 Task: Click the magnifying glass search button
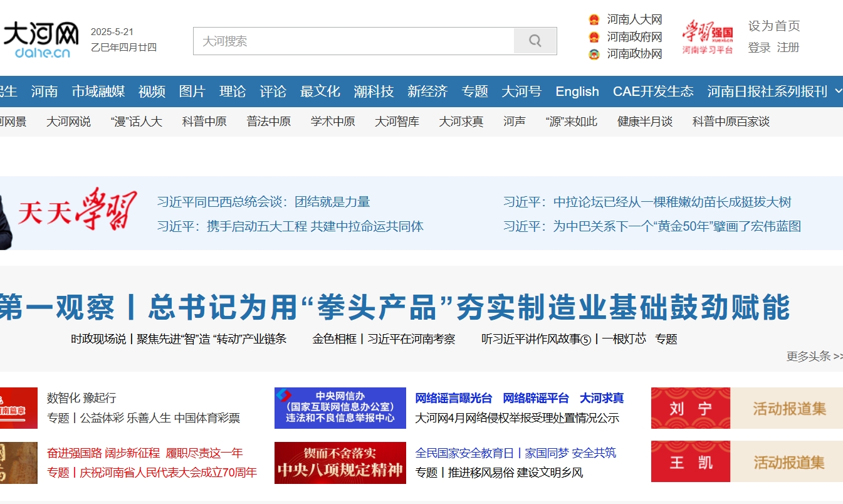tap(535, 41)
